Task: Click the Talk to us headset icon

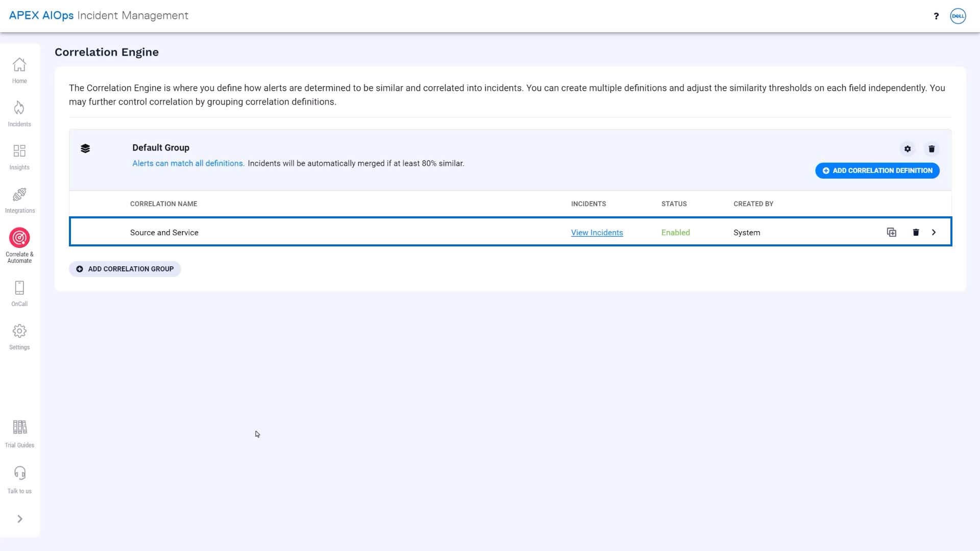Action: (x=19, y=473)
